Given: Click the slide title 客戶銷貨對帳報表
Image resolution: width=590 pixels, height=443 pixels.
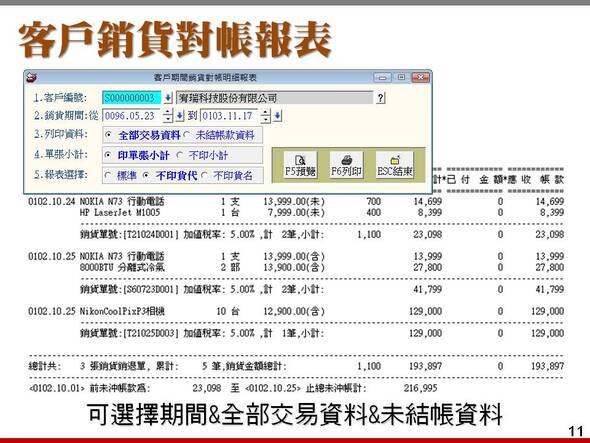Looking at the screenshot, I should tap(175, 40).
